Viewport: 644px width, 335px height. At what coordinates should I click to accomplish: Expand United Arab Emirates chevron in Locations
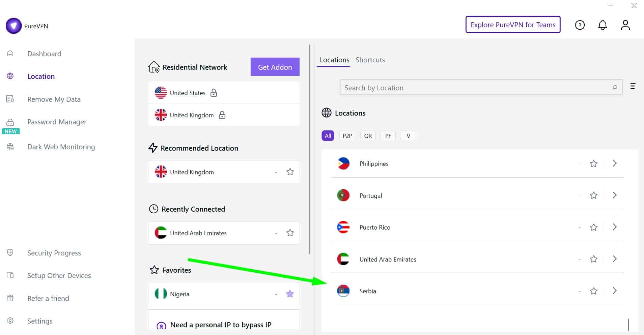click(615, 259)
